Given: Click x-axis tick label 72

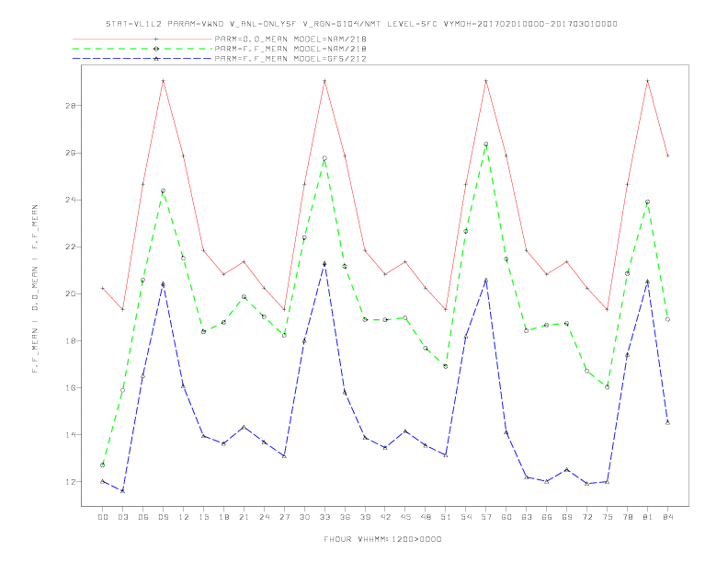Looking at the screenshot, I should click(586, 517).
